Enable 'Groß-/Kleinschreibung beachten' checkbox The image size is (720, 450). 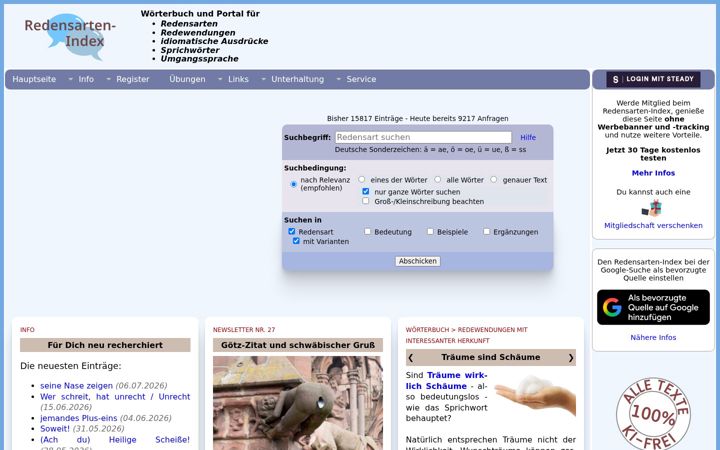366,201
